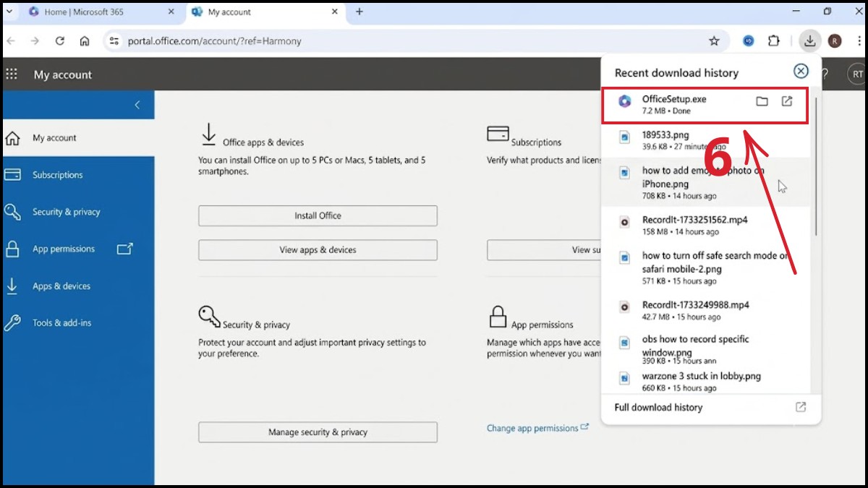Go back in browser history

(x=11, y=41)
